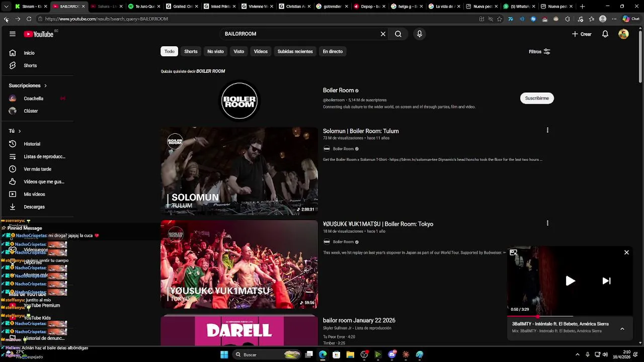Image resolution: width=644 pixels, height=362 pixels.
Task: Open Boiler Room channel avatar
Action: coord(239,101)
